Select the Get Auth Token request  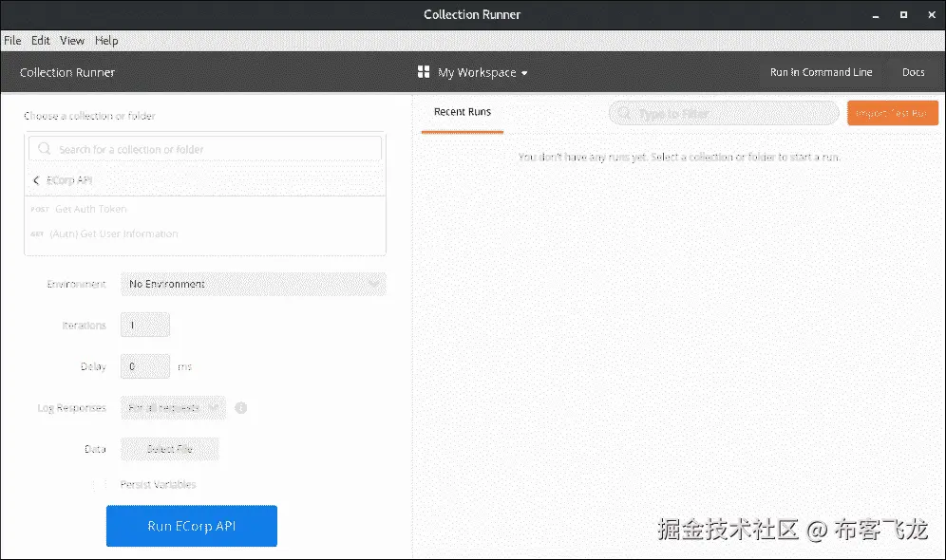(x=205, y=209)
